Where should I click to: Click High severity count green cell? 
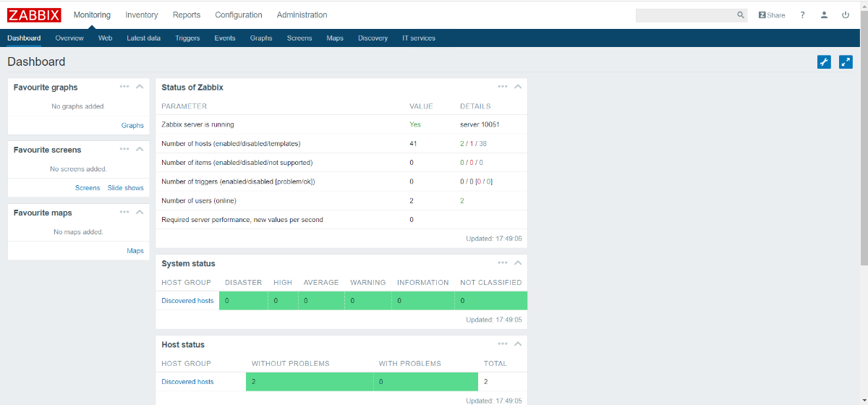pos(283,301)
